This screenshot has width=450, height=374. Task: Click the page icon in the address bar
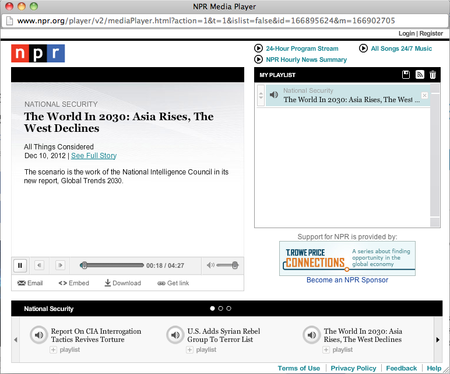click(x=10, y=21)
